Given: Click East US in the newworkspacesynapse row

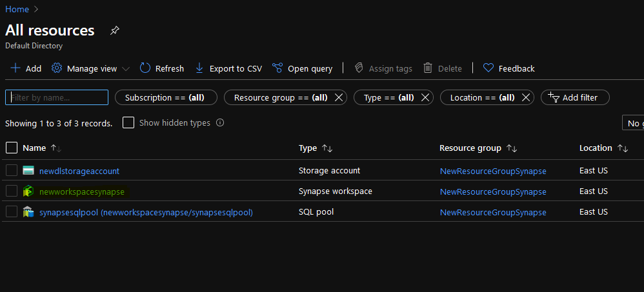Looking at the screenshot, I should pos(594,191).
